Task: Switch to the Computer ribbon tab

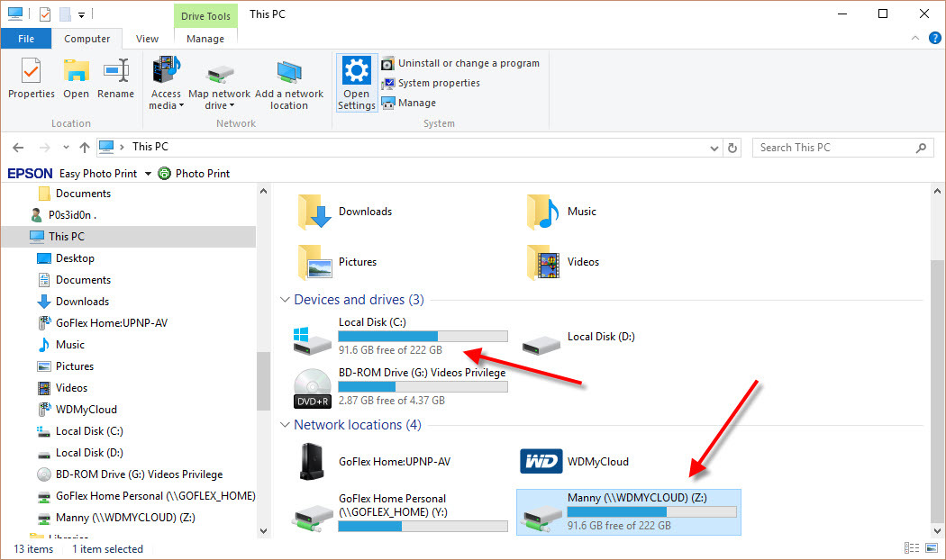Action: (x=86, y=39)
